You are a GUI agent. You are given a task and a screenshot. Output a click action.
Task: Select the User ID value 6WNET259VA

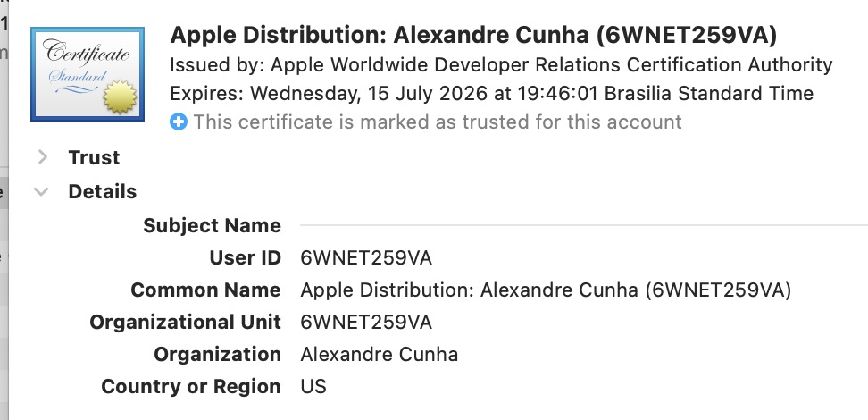(366, 258)
